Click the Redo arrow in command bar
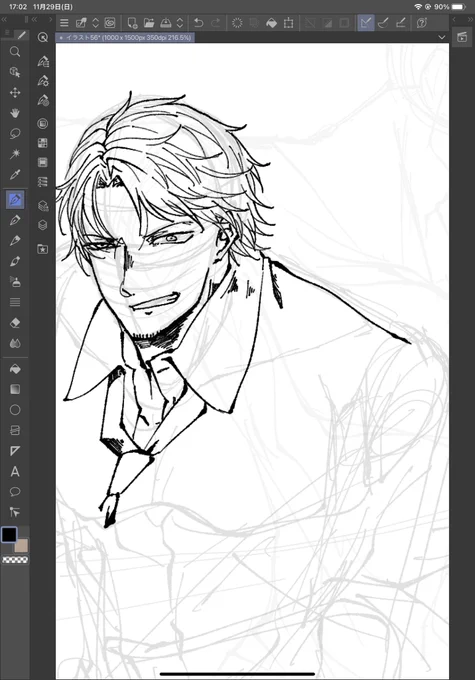Image resolution: width=475 pixels, height=680 pixels. [x=216, y=23]
